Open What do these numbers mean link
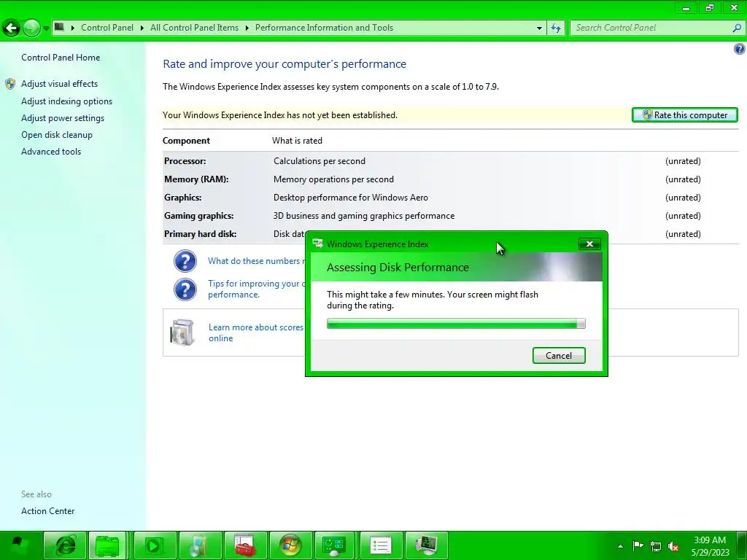The height and width of the screenshot is (560, 747). point(256,261)
